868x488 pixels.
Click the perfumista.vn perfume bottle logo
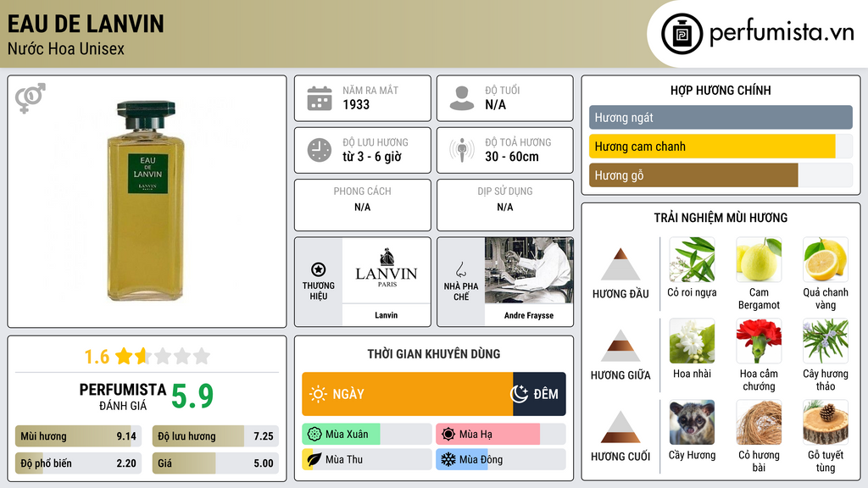(x=681, y=34)
